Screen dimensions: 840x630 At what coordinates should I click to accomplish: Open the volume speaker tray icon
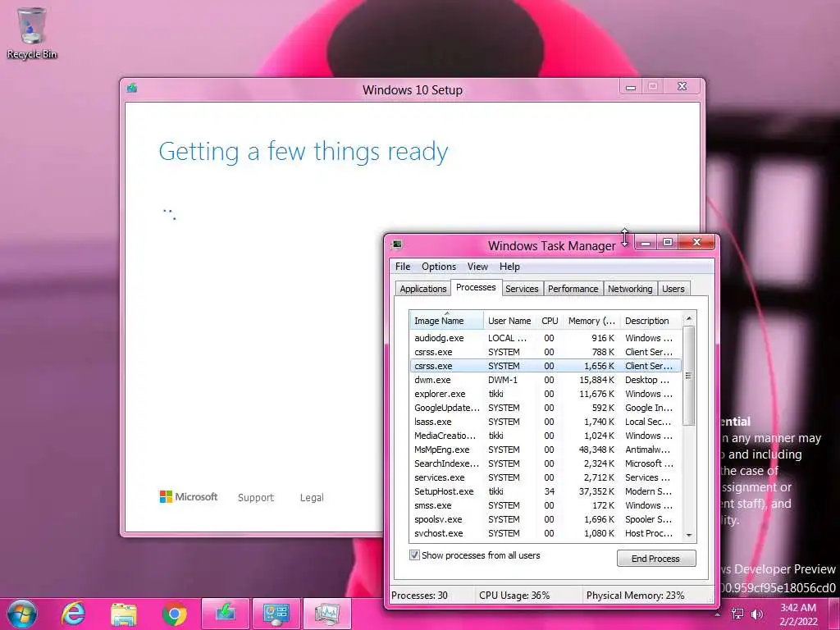pyautogui.click(x=757, y=614)
